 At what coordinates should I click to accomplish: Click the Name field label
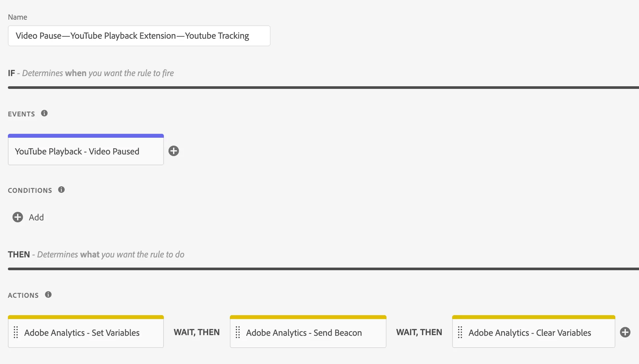click(x=17, y=17)
